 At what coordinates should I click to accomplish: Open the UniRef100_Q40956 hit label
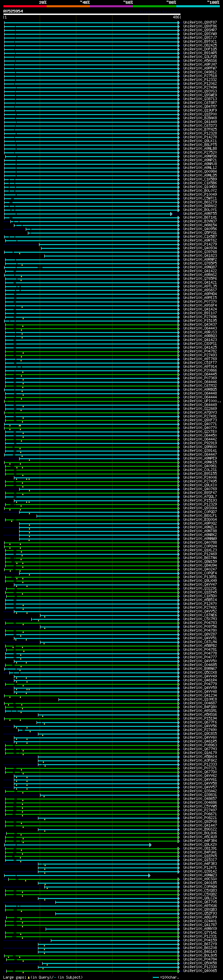[x=200, y=229]
